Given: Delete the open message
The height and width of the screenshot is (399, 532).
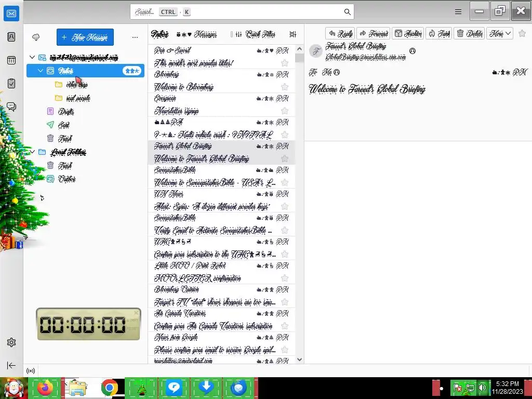Looking at the screenshot, I should point(470,33).
